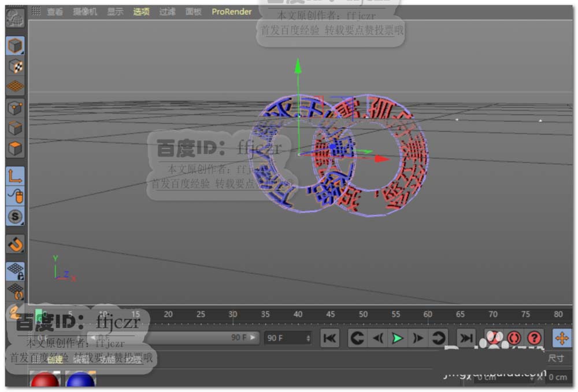Select the red material sphere thumbnail

(x=45, y=379)
